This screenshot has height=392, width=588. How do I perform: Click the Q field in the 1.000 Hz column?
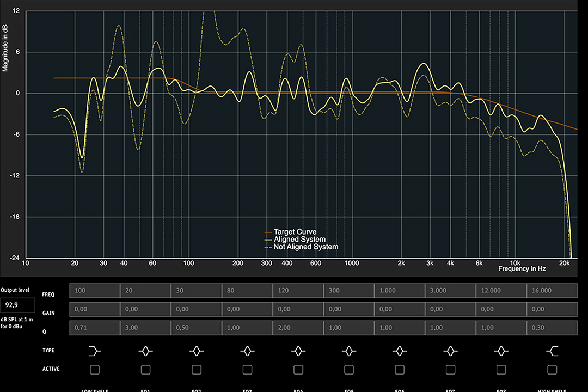[x=400, y=328]
